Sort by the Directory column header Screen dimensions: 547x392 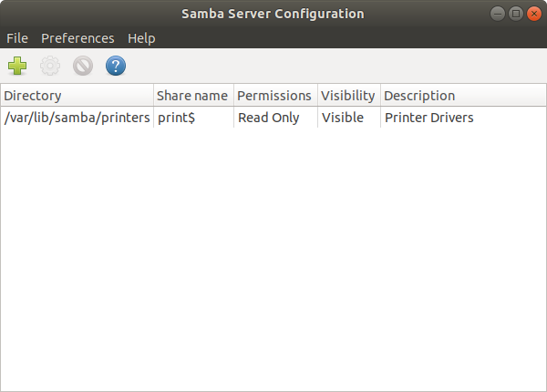click(x=77, y=95)
